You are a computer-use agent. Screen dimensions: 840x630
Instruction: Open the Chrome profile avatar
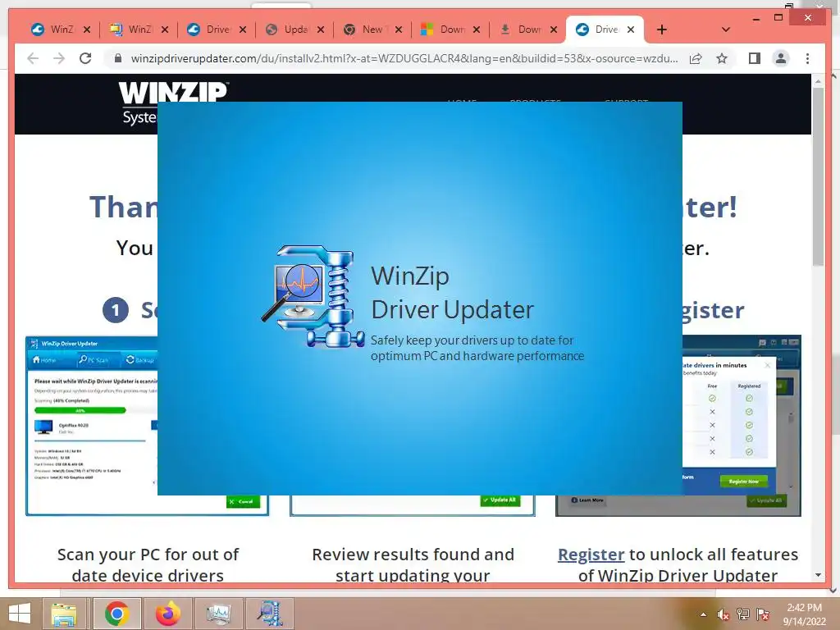click(781, 58)
